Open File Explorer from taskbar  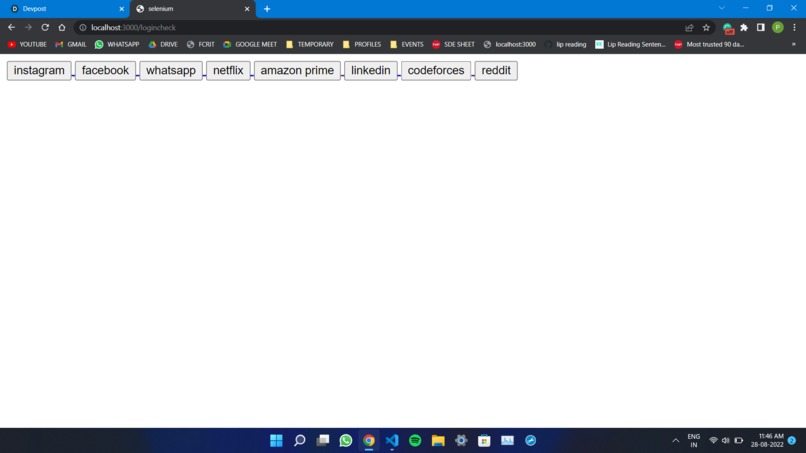coord(438,441)
